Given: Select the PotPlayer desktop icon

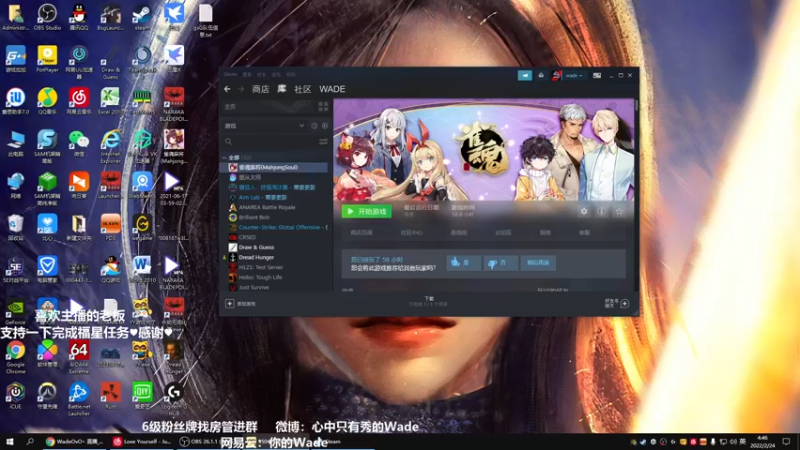Looking at the screenshot, I should coord(47,59).
